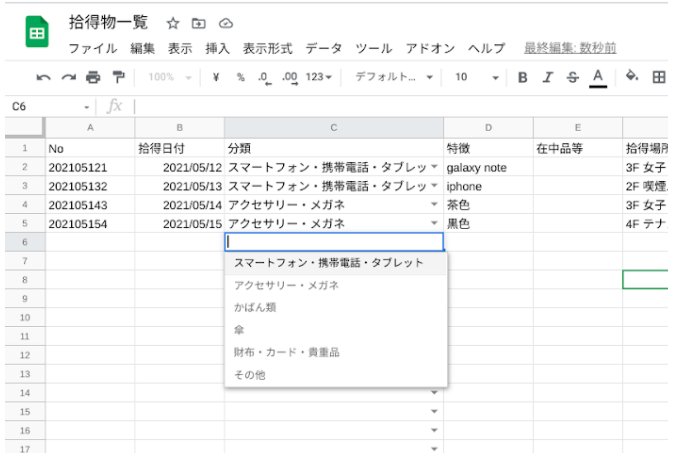Format as percent

(241, 77)
